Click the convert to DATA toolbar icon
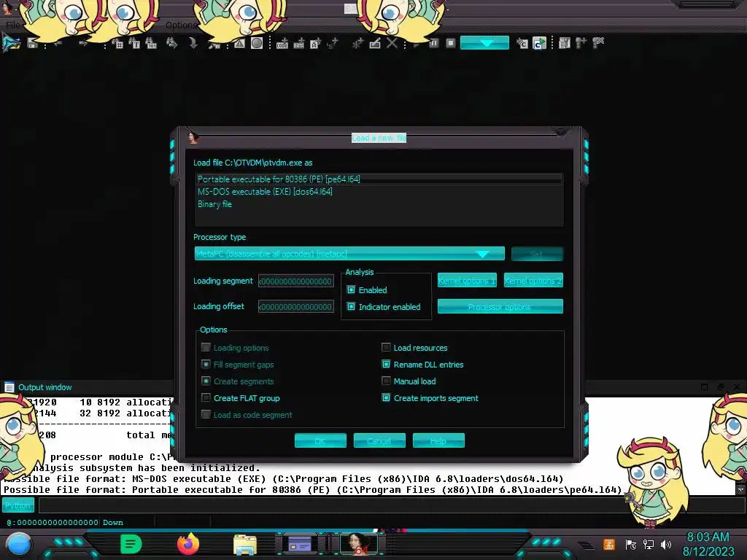The height and width of the screenshot is (560, 747). [298, 43]
